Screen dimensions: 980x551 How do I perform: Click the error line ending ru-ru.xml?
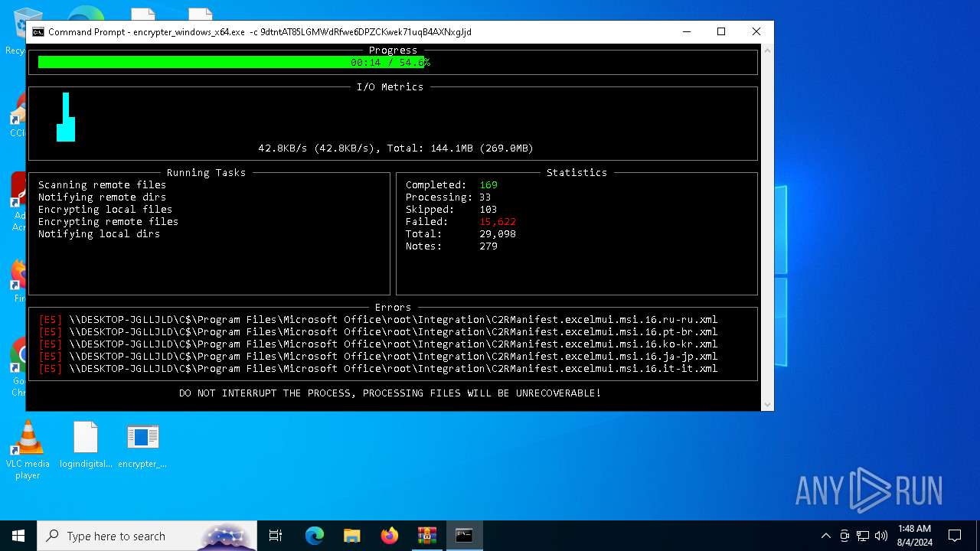click(x=378, y=319)
